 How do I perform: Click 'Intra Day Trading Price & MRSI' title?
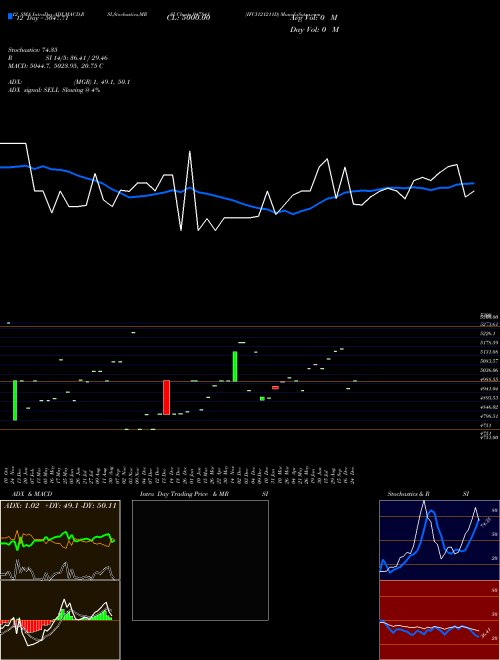[204, 494]
